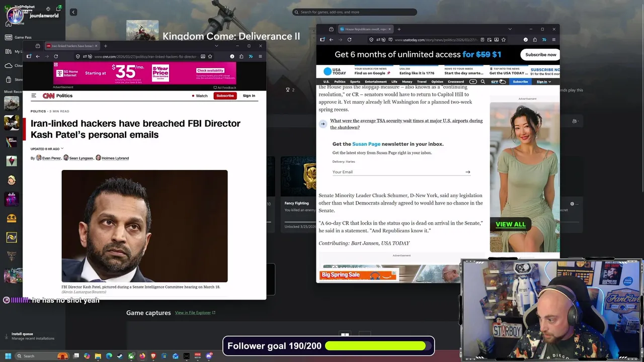Open CNN hamburger menu
This screenshot has width=644, height=362.
point(34,96)
